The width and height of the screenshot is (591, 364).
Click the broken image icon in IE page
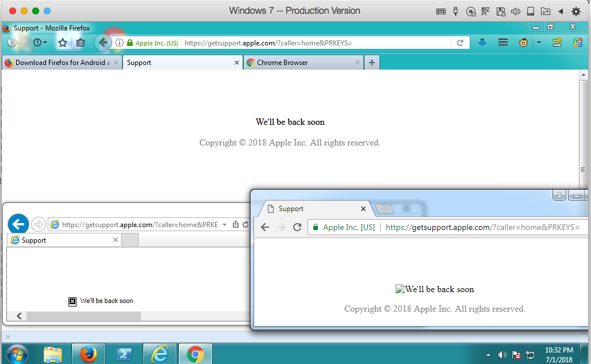72,301
